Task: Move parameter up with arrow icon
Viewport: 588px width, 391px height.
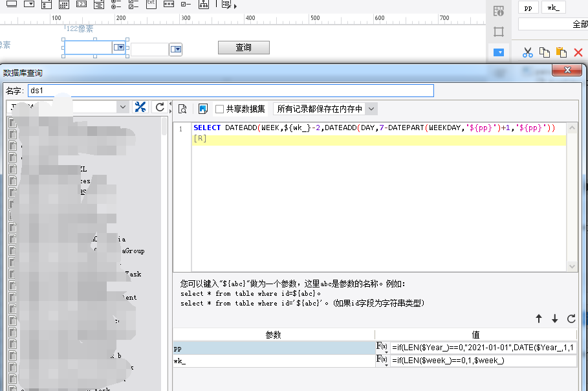Action: coord(539,318)
